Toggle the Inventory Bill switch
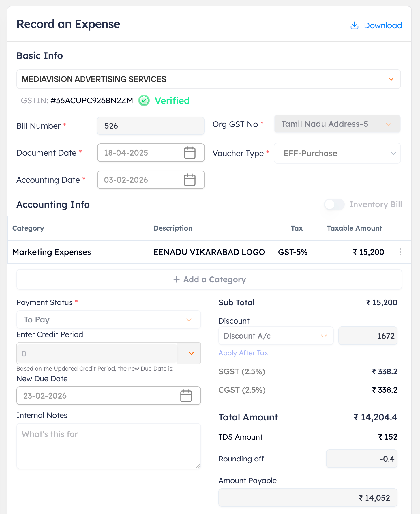 tap(334, 204)
